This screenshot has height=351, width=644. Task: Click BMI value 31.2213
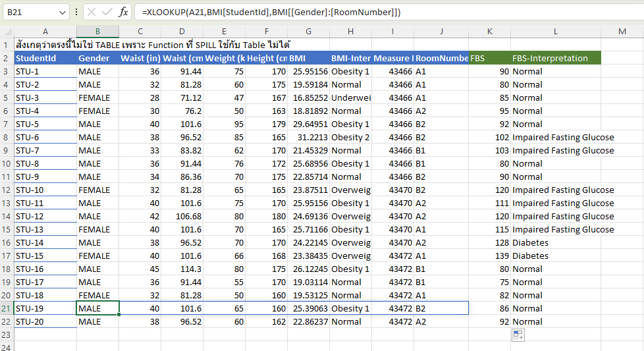pyautogui.click(x=308, y=138)
